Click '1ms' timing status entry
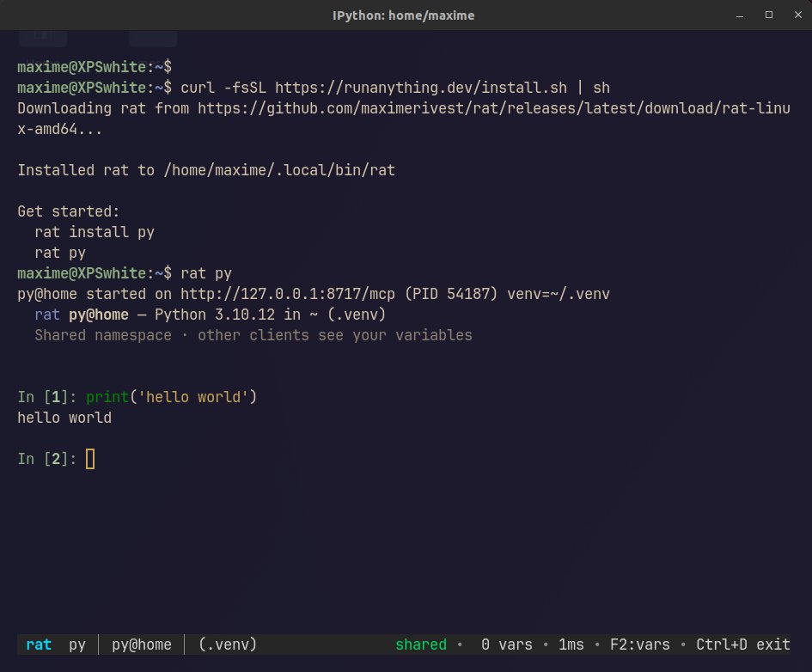 pyautogui.click(x=571, y=645)
